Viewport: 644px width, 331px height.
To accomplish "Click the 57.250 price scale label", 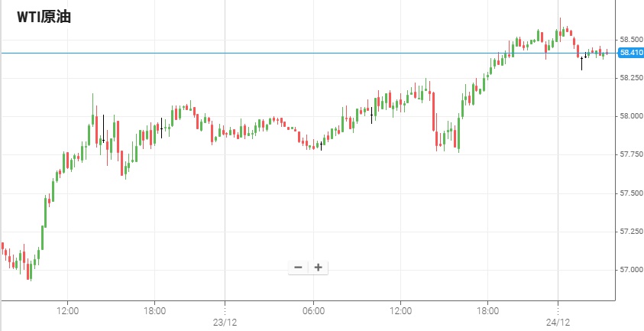I will [630, 231].
